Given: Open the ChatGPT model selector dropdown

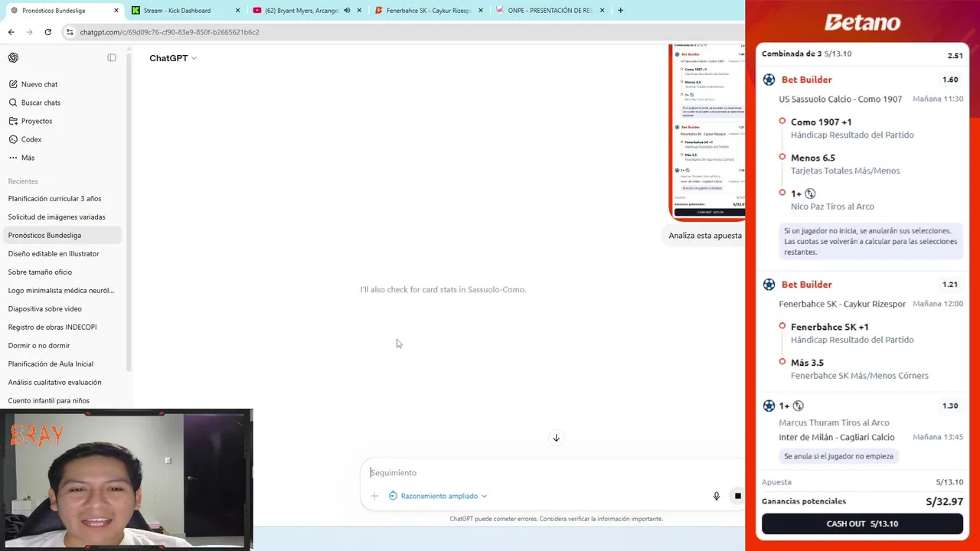Looking at the screenshot, I should pyautogui.click(x=173, y=58).
